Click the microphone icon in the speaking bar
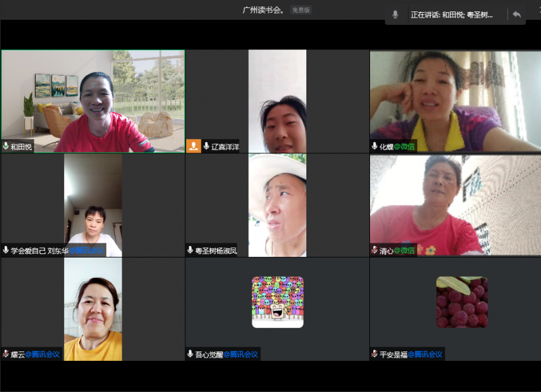 (x=396, y=14)
